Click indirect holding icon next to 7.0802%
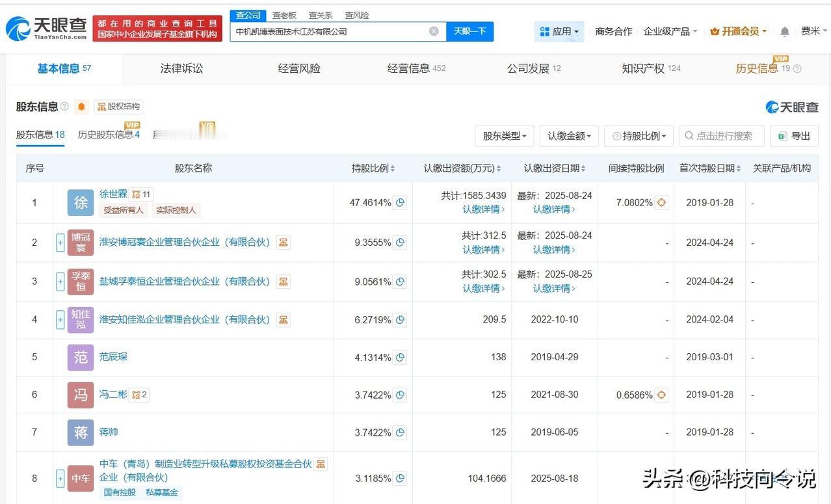 [x=661, y=203]
